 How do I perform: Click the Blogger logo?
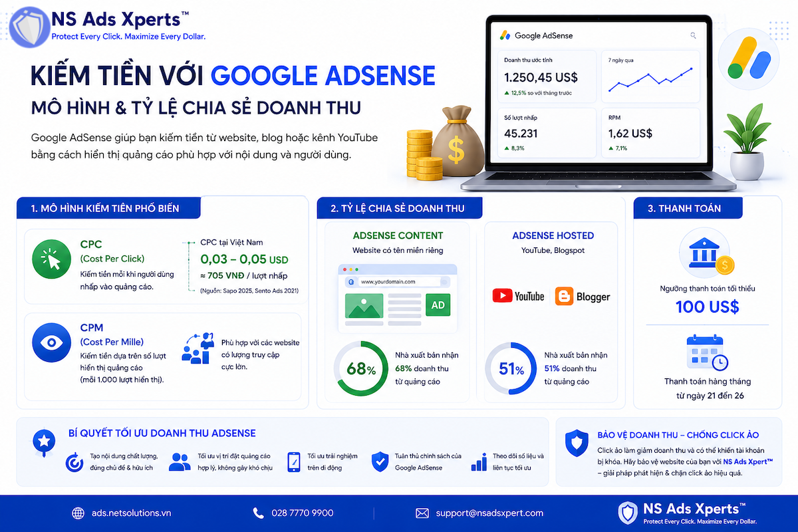(x=583, y=296)
